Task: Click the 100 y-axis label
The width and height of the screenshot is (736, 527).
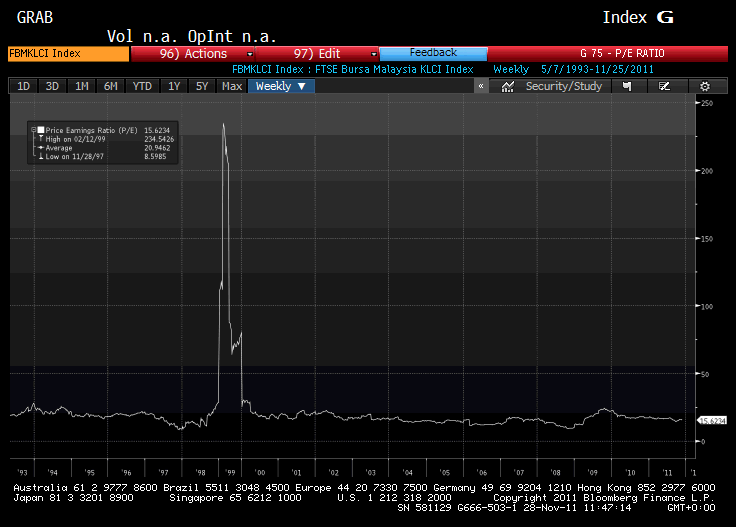Action: click(707, 306)
